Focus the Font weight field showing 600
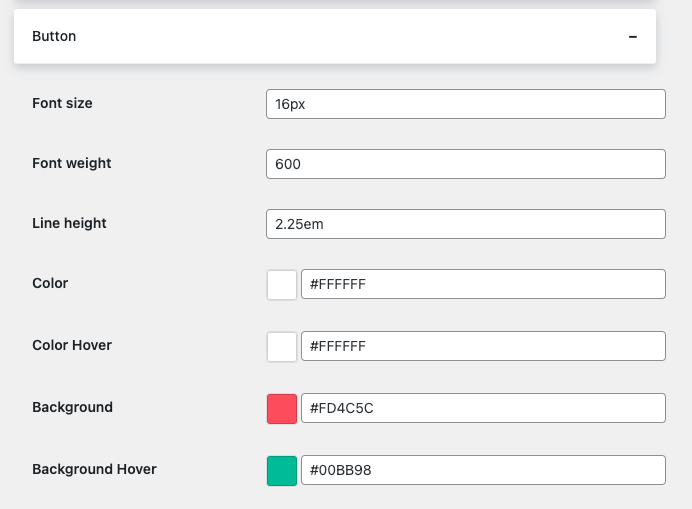The image size is (692, 509). pyautogui.click(x=465, y=164)
